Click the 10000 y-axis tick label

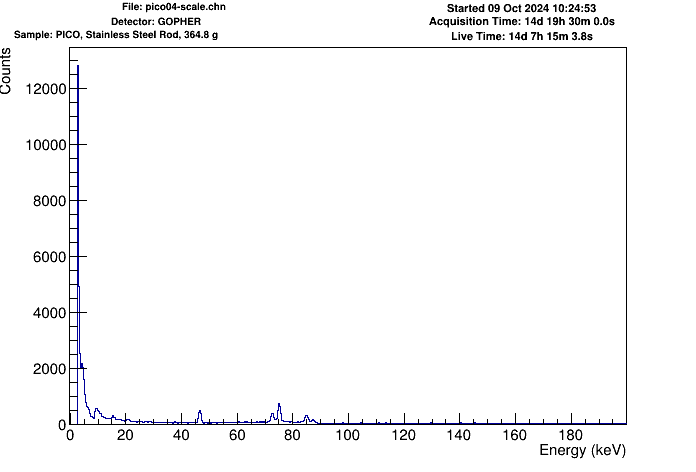pos(46,145)
